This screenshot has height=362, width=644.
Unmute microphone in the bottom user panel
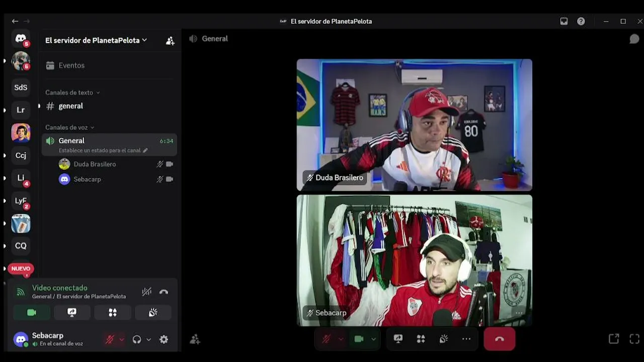(110, 339)
